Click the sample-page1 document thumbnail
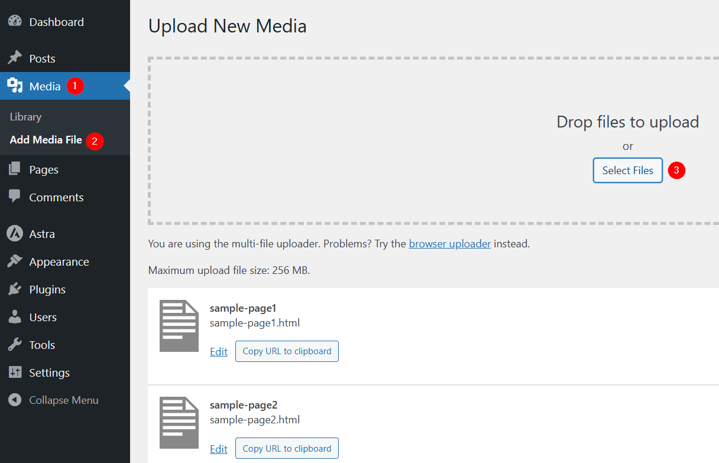This screenshot has width=719, height=463. (x=179, y=326)
